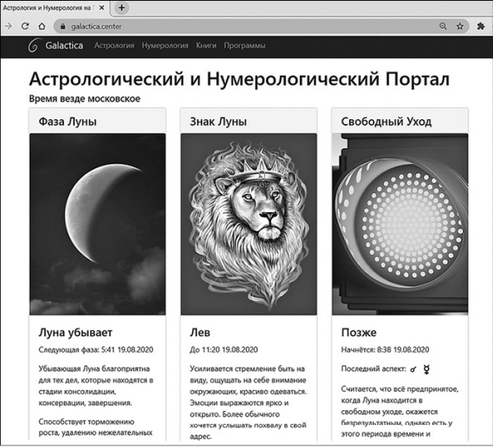Image resolution: width=493 pixels, height=448 pixels.
Task: Open the browser extensions puzzle icon
Action: pos(481,25)
